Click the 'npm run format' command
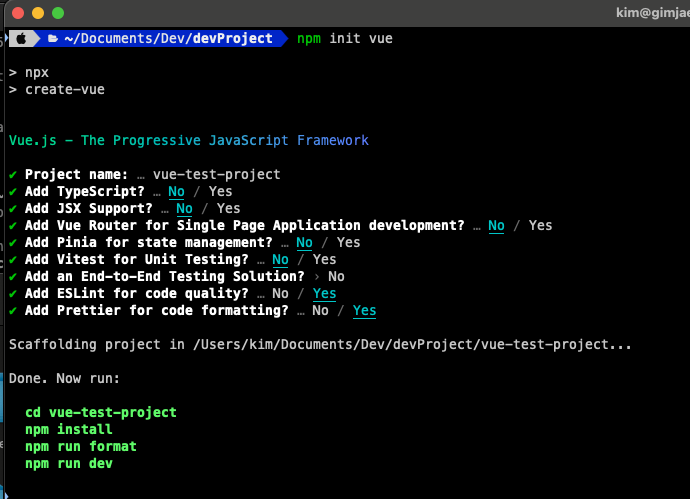Viewport: 690px width, 499px height. pos(81,447)
